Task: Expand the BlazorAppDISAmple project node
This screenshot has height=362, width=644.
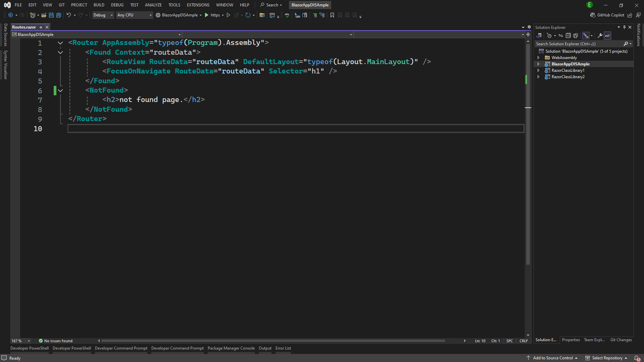Action: click(x=538, y=64)
